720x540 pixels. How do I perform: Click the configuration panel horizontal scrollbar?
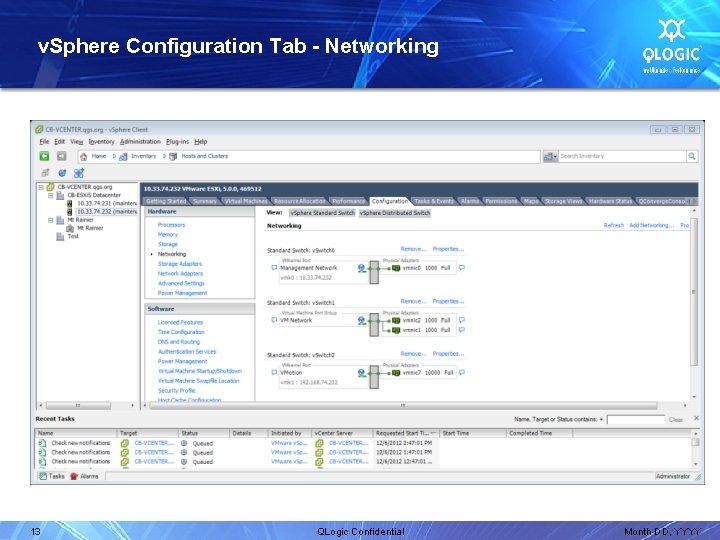click(403, 405)
